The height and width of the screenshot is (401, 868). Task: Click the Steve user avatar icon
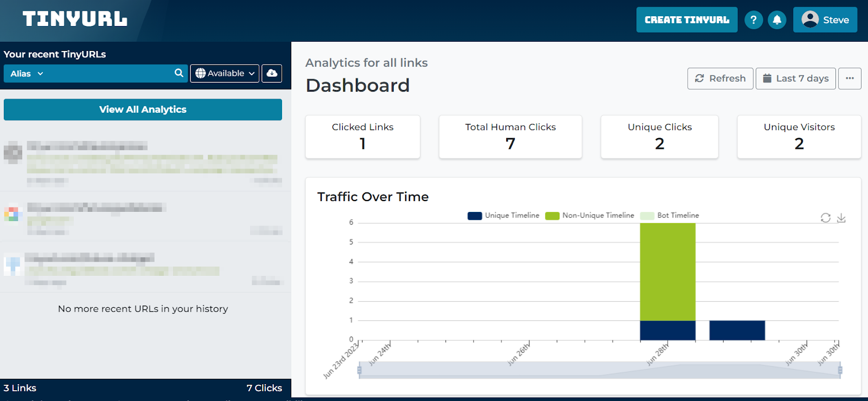810,20
